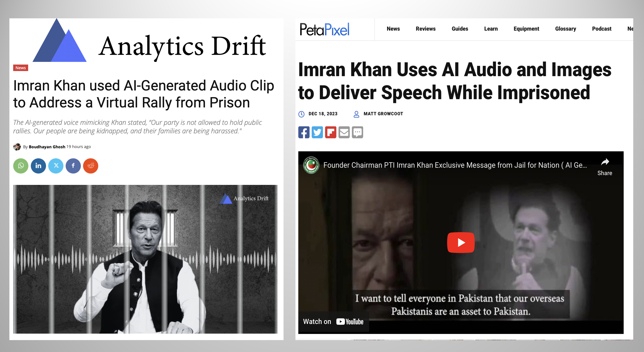This screenshot has width=644, height=352.
Task: Open comments via speech bubble icon
Action: pos(357,132)
